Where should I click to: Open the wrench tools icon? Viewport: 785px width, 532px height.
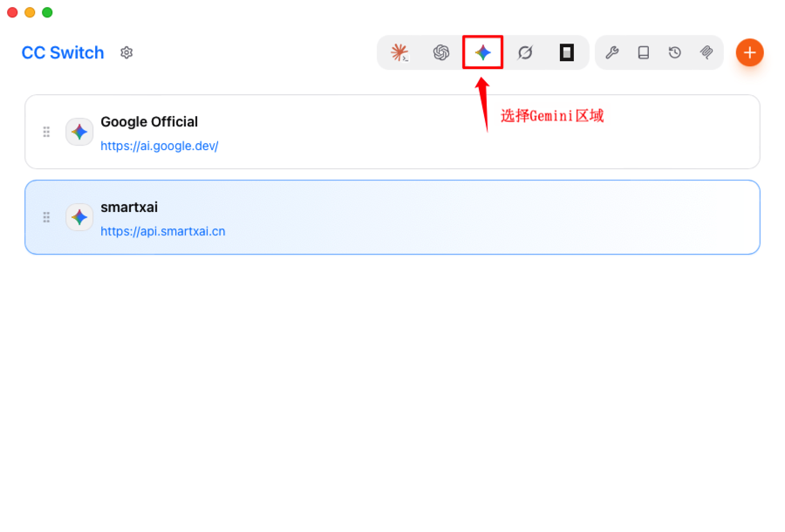(x=611, y=52)
